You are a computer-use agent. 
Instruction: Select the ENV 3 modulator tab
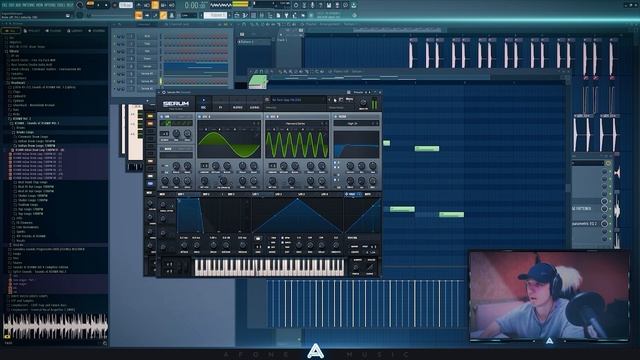click(231, 194)
